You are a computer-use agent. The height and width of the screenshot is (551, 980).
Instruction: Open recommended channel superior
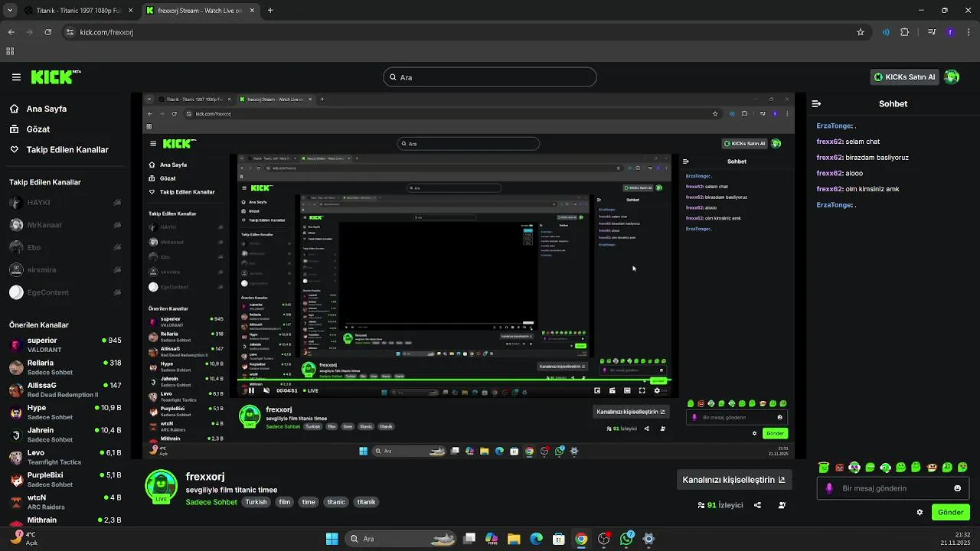pos(65,344)
